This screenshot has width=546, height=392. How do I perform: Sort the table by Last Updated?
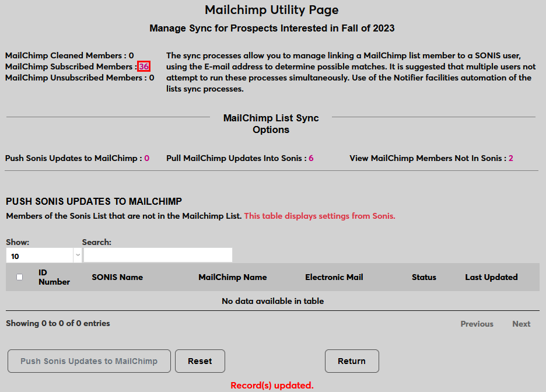coord(491,277)
